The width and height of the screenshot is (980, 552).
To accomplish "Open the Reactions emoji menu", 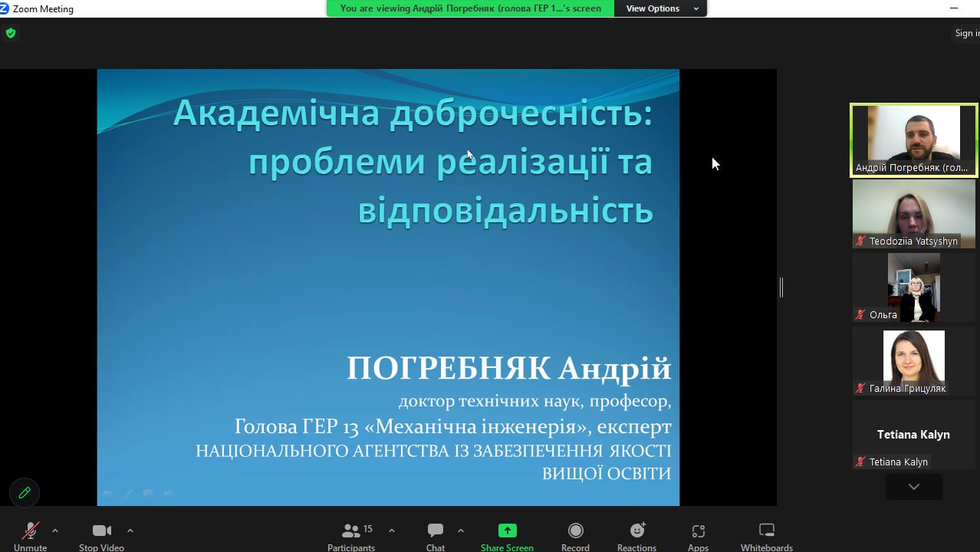I will [x=636, y=534].
